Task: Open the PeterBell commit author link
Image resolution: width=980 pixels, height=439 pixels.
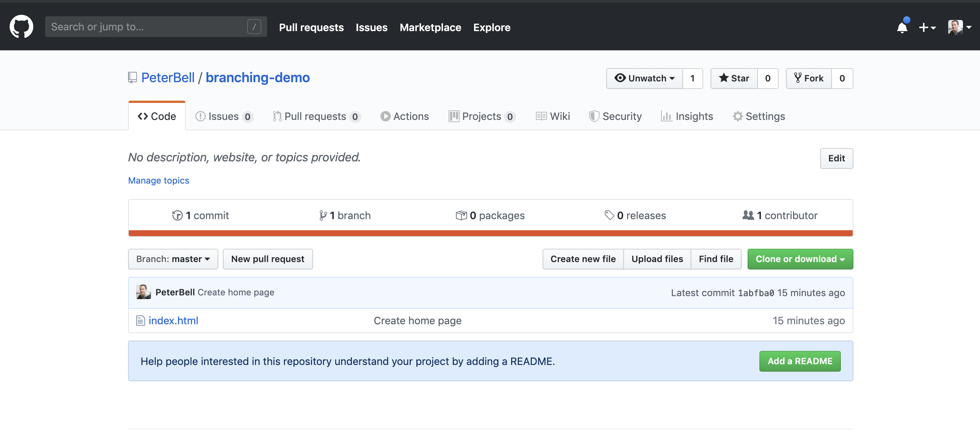Action: [x=175, y=292]
